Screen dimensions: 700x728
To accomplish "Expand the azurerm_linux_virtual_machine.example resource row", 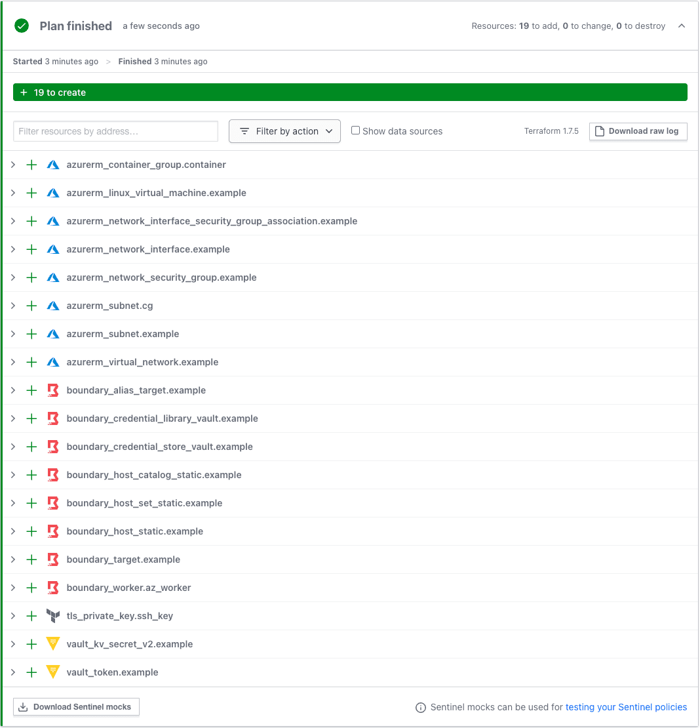I will tap(13, 193).
